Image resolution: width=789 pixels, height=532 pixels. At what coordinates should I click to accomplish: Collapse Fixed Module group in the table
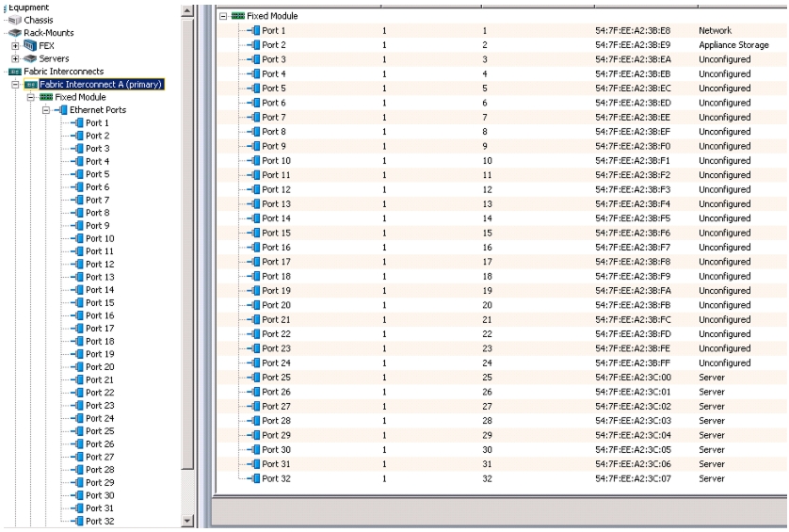coord(223,16)
